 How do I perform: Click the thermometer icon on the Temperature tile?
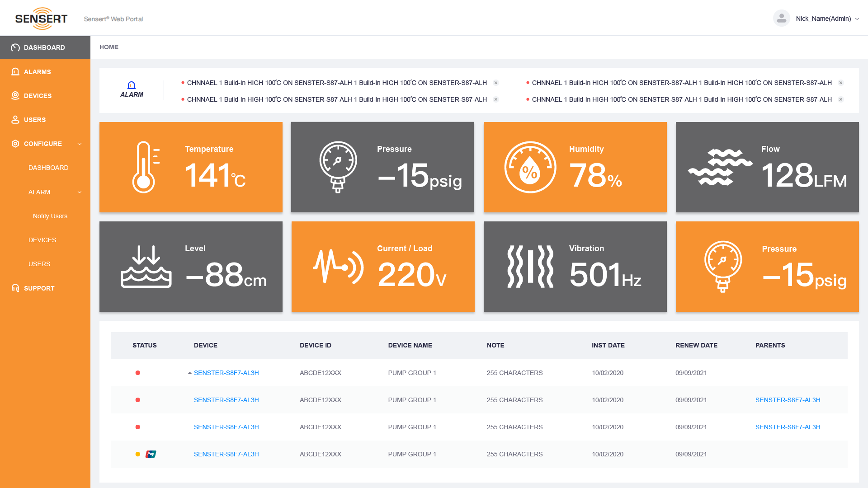(x=144, y=167)
